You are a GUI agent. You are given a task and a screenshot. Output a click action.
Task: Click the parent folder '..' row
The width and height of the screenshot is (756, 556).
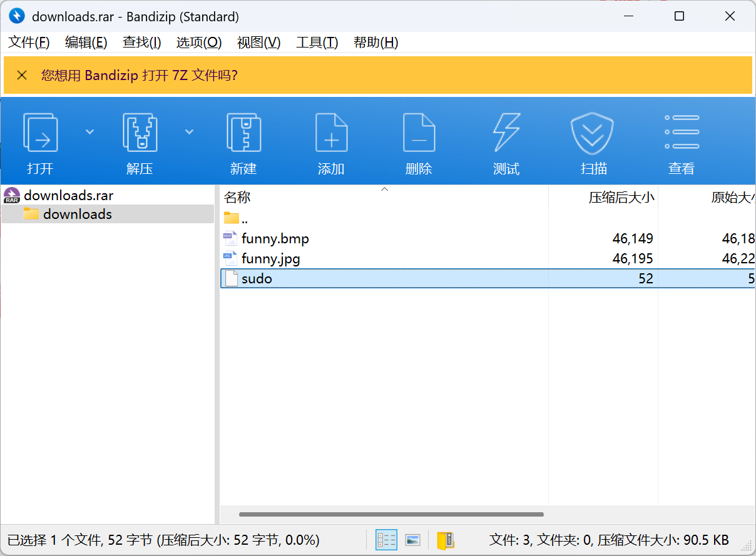488,218
